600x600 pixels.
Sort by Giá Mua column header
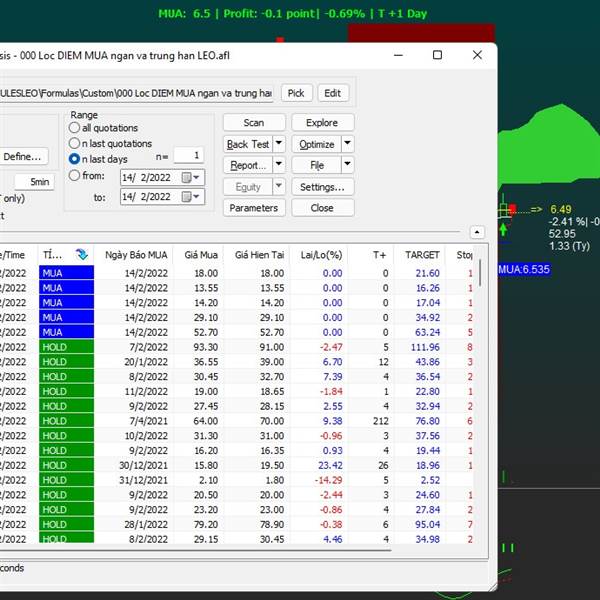coord(198,255)
